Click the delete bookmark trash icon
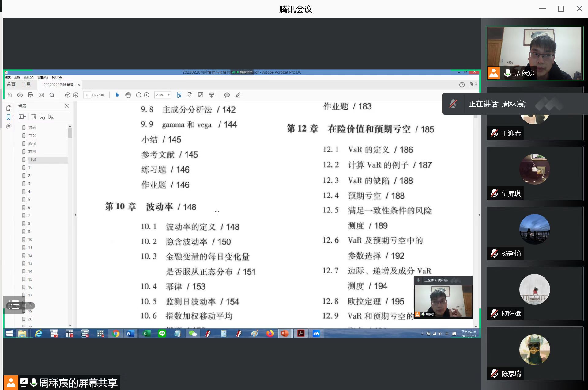The image size is (588, 390). (34, 117)
